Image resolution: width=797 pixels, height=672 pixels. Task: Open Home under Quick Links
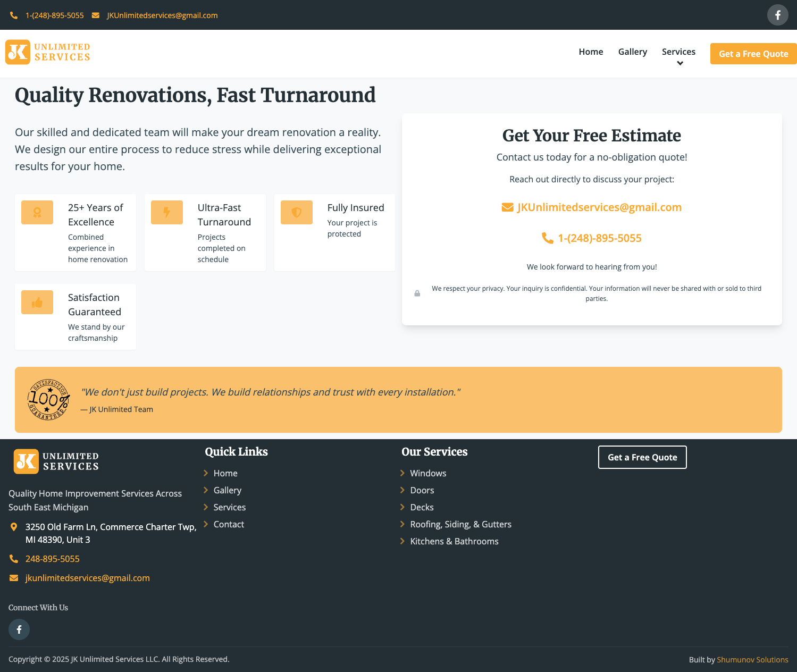pos(225,473)
